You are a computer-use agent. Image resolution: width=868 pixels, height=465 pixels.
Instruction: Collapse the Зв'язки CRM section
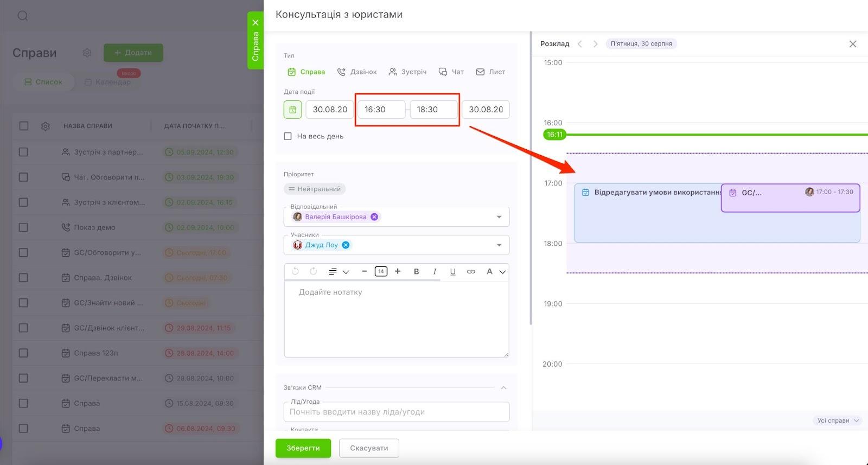(503, 388)
